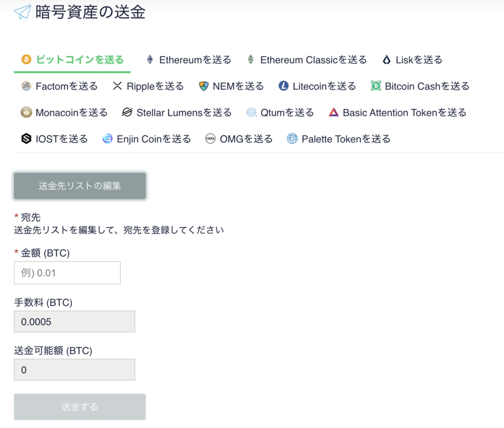Click the Ripple X icon
Image resolution: width=504 pixels, height=428 pixels.
coord(118,86)
